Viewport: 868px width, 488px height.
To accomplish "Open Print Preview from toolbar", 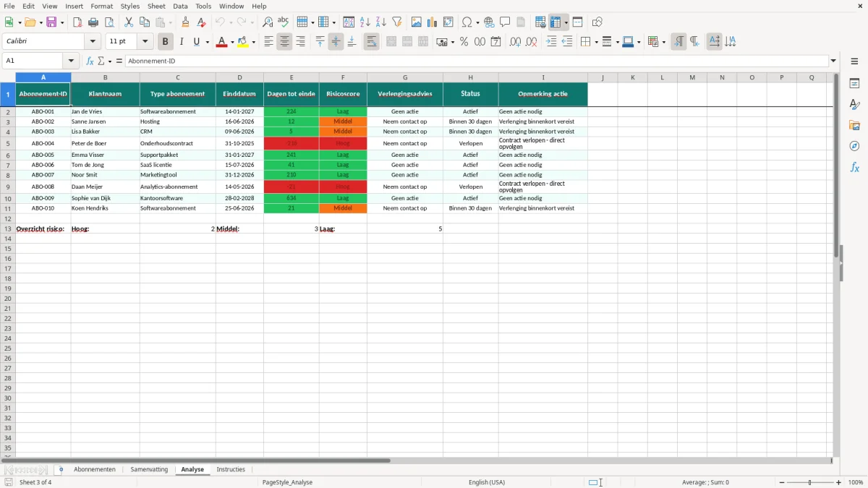I will tap(109, 22).
